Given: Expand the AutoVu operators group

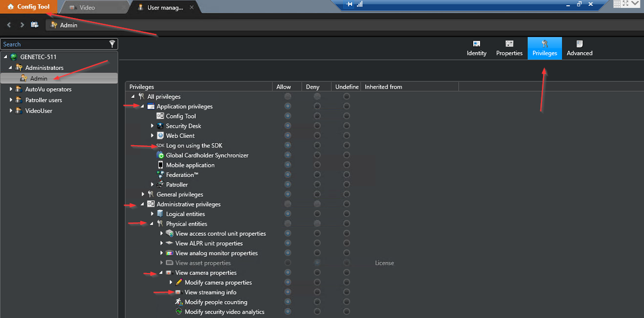Looking at the screenshot, I should coord(11,89).
